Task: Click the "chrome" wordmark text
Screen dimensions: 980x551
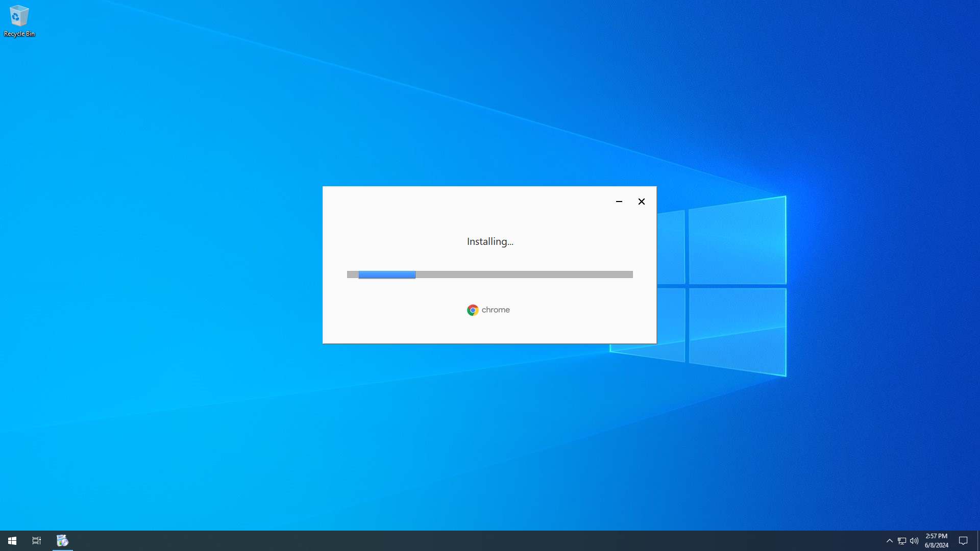Action: [496, 310]
